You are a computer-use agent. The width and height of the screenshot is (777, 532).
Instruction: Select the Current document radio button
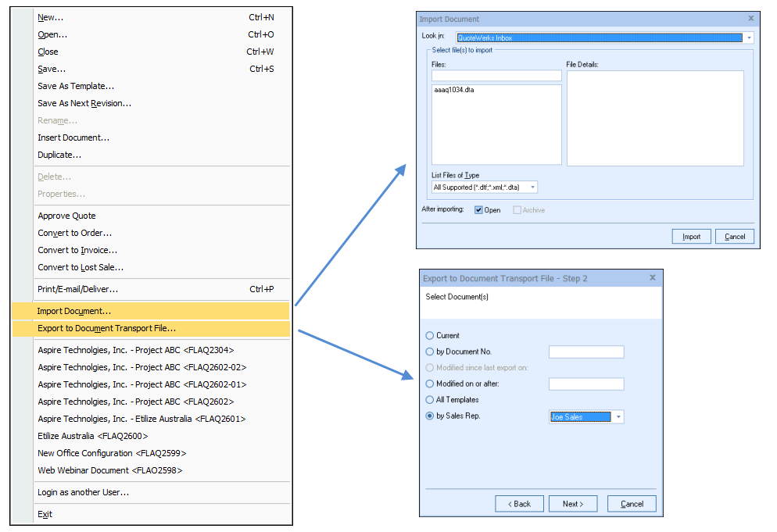[429, 336]
